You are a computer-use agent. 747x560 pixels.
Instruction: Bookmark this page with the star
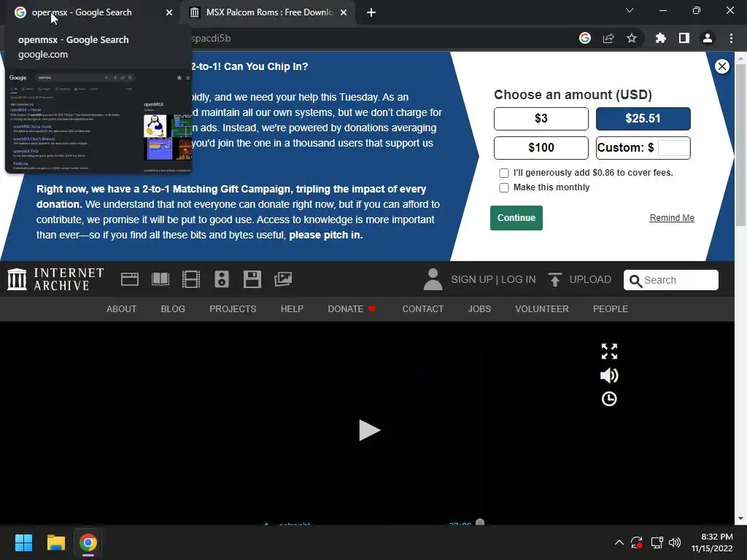click(x=632, y=38)
